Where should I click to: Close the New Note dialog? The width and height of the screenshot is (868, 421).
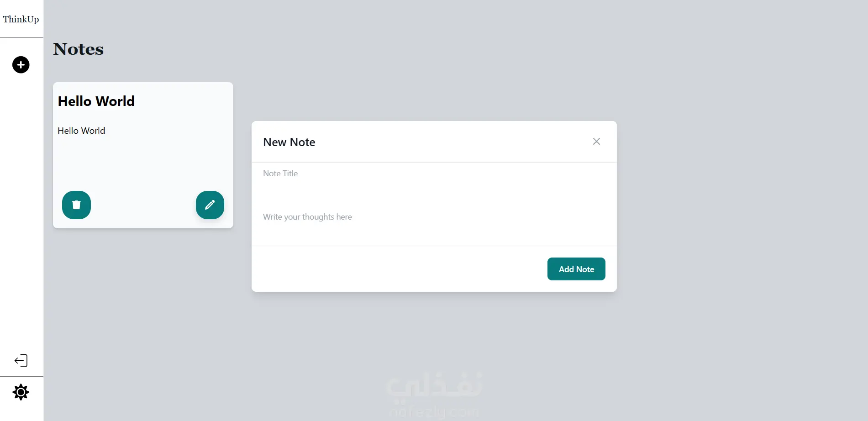coord(596,142)
